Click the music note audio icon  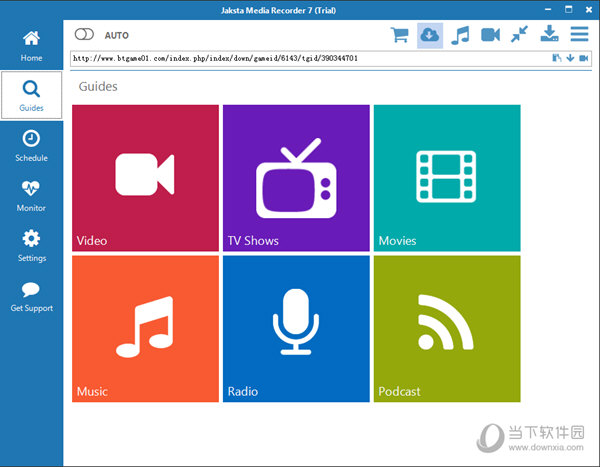(460, 35)
